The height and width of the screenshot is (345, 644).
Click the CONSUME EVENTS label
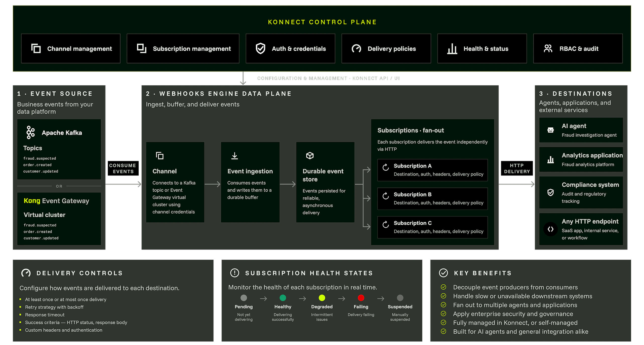click(123, 168)
